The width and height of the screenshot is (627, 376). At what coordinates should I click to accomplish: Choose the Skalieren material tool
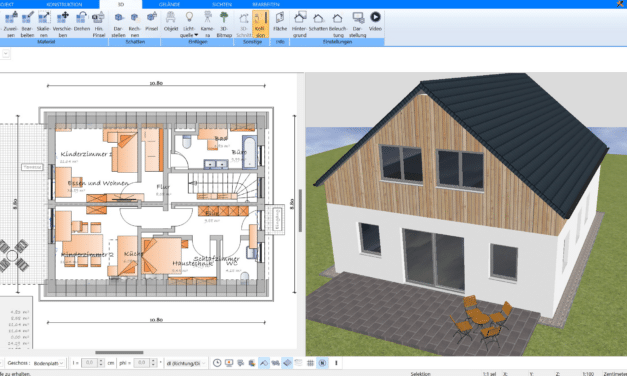click(x=44, y=24)
